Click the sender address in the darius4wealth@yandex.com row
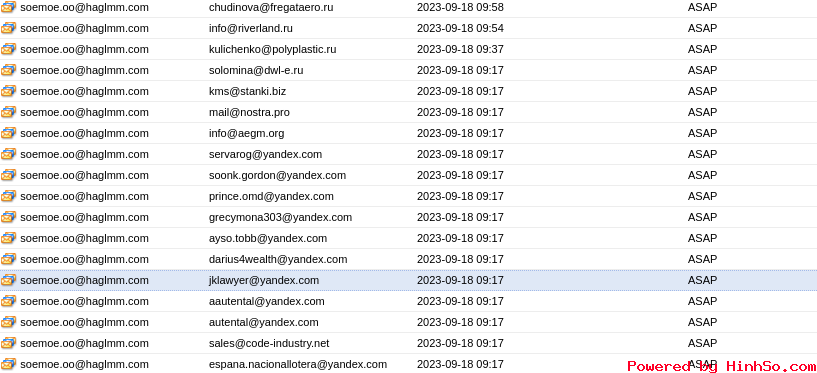Image resolution: width=817 pixels, height=373 pixels. tap(84, 259)
